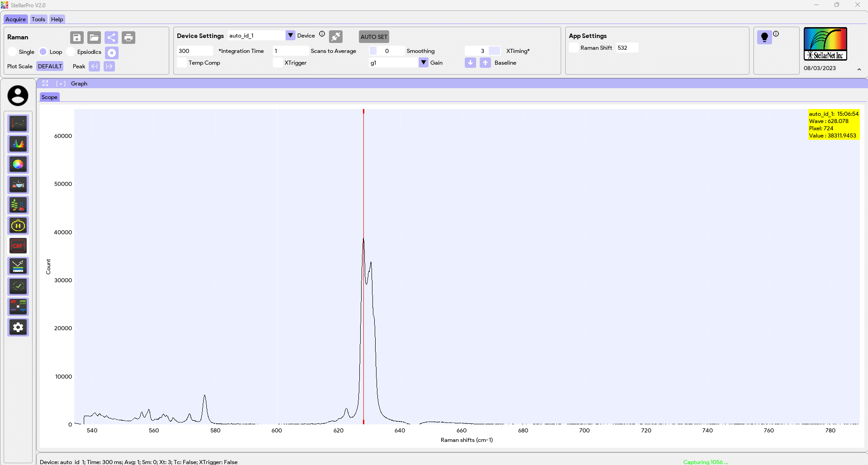Viewport: 868px width, 465px height.
Task: Click the Raman panel heading
Action: coord(18,37)
